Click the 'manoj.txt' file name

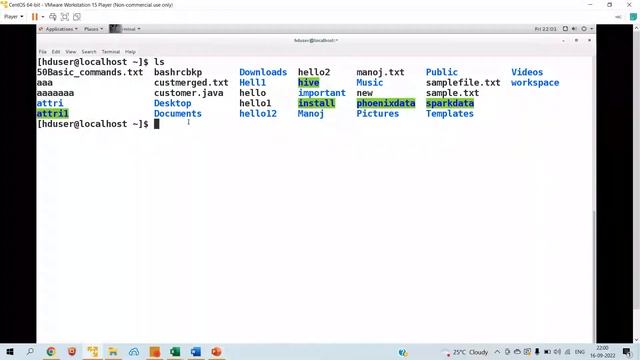click(x=380, y=72)
